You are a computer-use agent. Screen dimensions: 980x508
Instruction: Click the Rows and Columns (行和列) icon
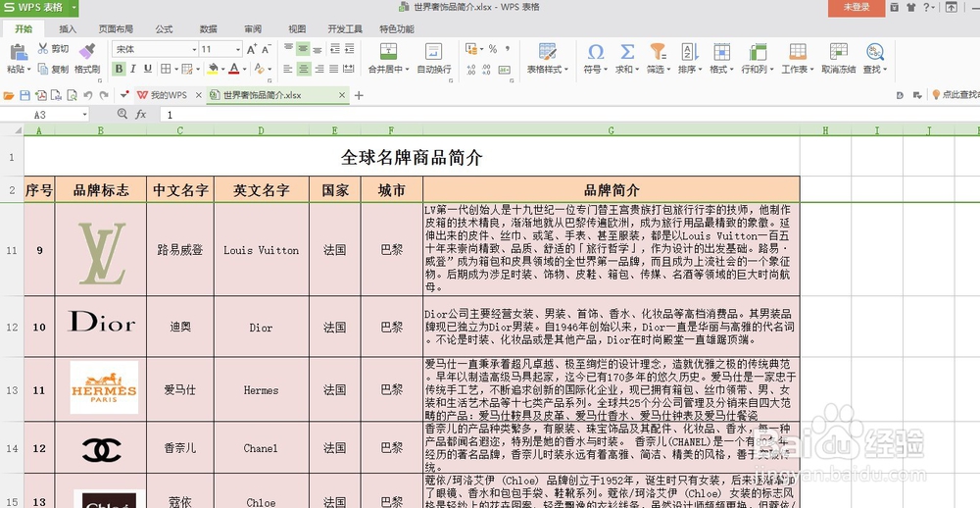758,51
